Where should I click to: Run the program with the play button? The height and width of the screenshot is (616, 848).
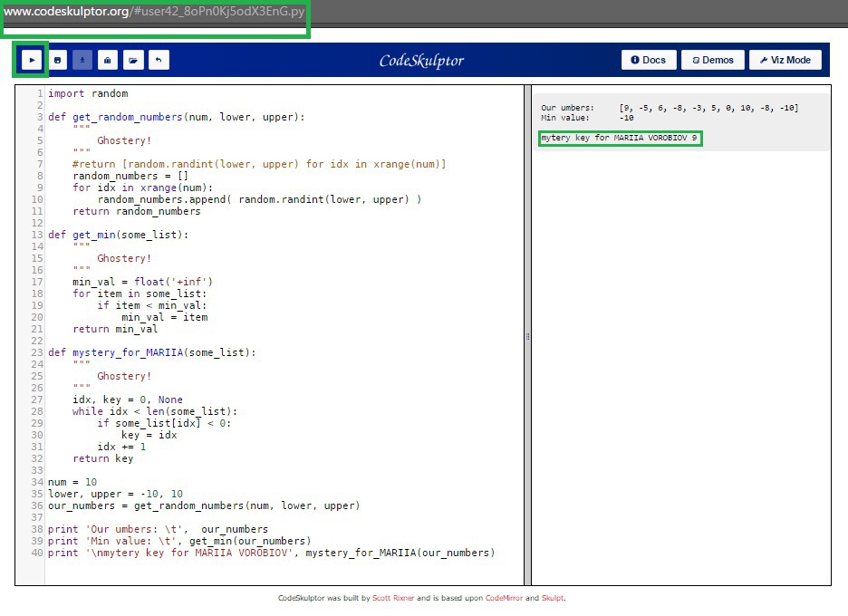pos(32,60)
